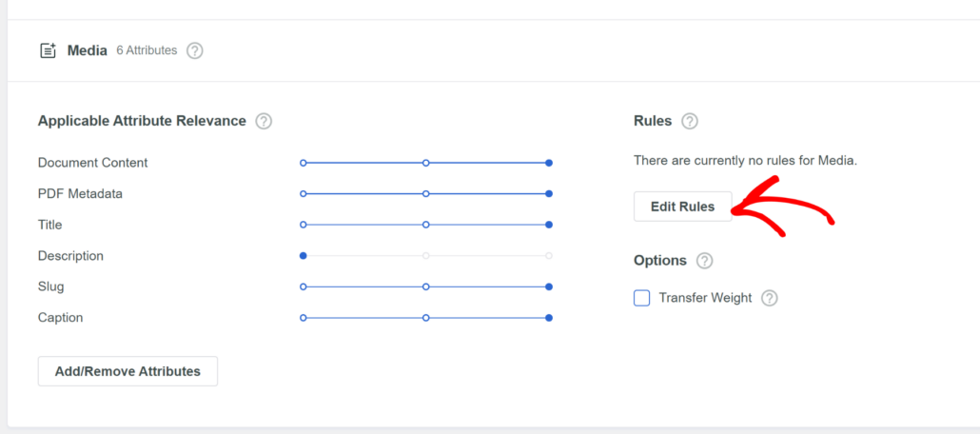Set Caption relevance to lowest point

[x=304, y=318]
